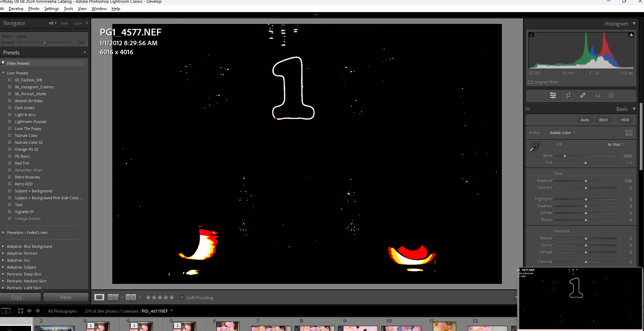Activate the Crop overlay tool
Image resolution: width=644 pixels, height=331 pixels.
tap(568, 95)
